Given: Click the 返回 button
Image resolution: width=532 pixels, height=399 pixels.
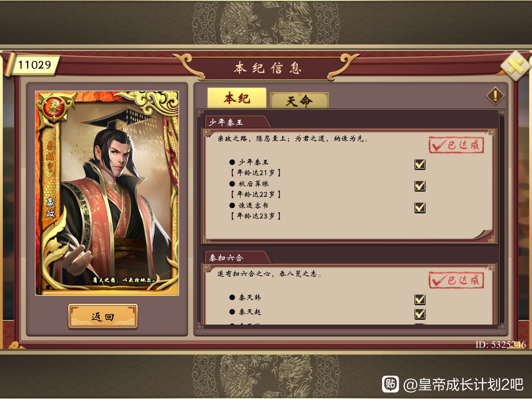Looking at the screenshot, I should [103, 316].
